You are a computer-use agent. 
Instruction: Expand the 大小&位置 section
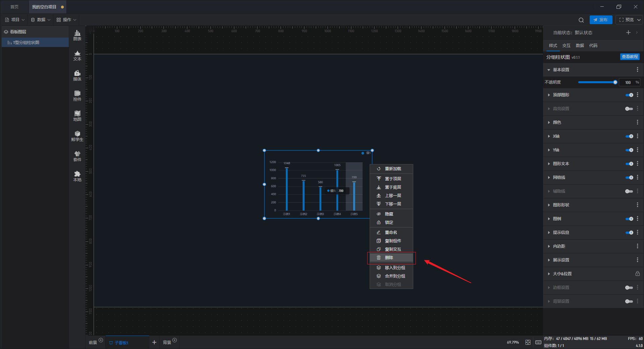549,274
